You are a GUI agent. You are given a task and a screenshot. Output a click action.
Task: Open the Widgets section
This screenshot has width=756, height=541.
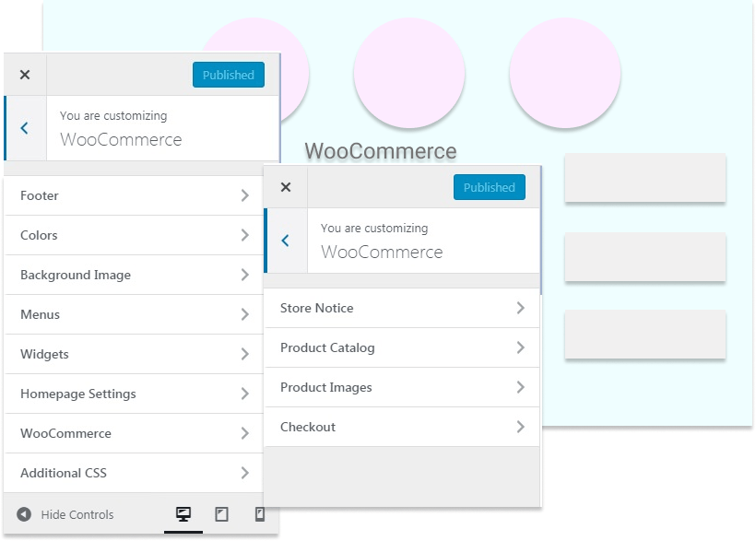[134, 354]
